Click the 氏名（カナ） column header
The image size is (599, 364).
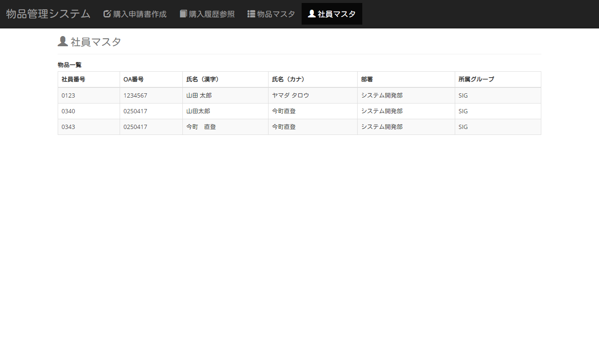pyautogui.click(x=288, y=79)
